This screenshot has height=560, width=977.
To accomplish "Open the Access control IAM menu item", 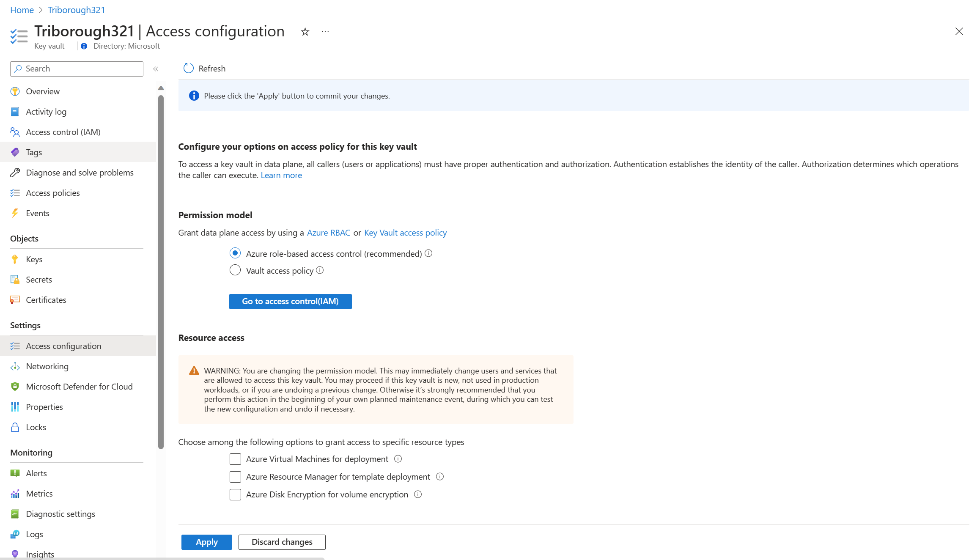I will [x=63, y=132].
